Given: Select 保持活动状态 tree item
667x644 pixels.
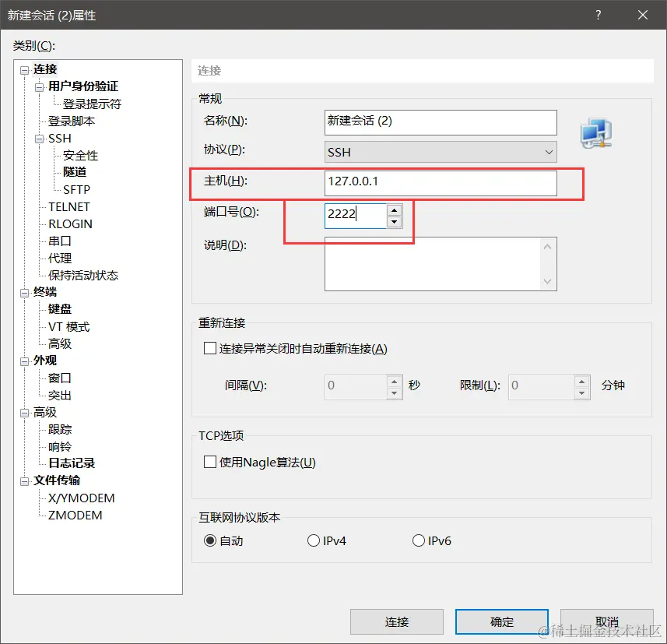Looking at the screenshot, I should point(83,276).
